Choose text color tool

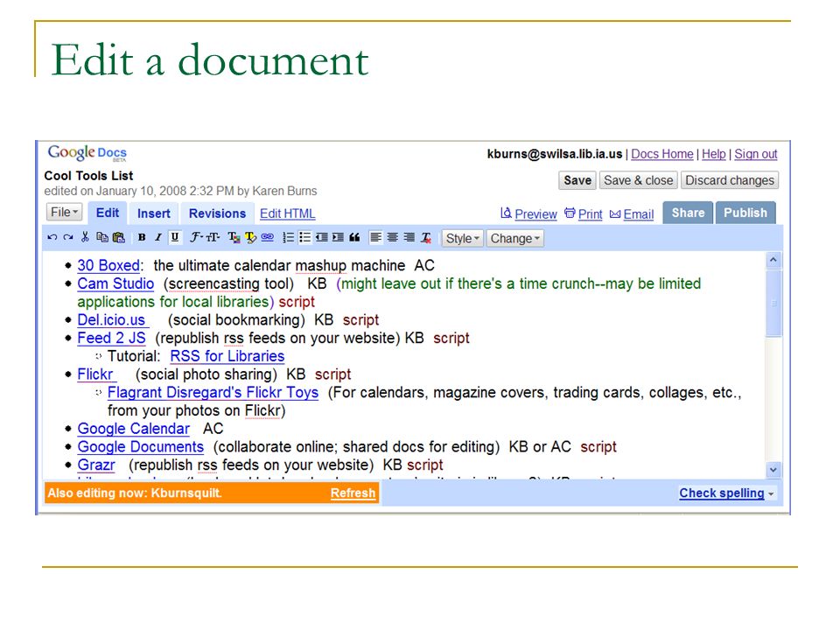tap(234, 237)
